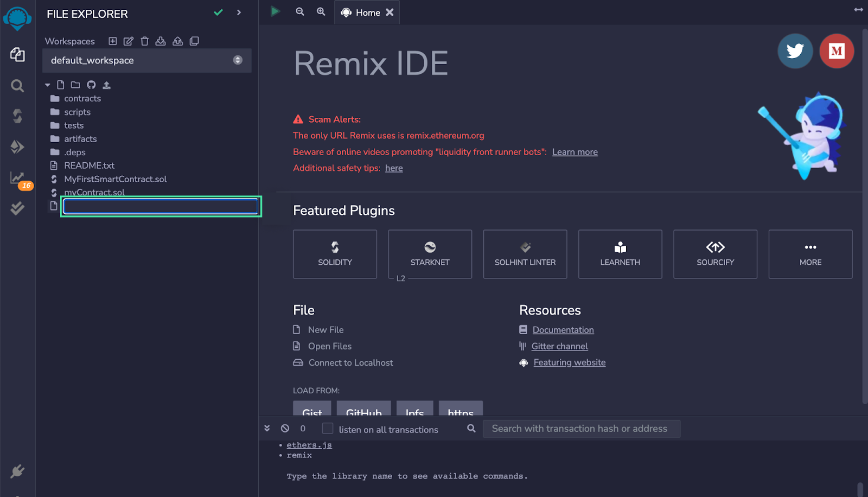Click the GitHub clone icon in File Explorer

[x=91, y=85]
